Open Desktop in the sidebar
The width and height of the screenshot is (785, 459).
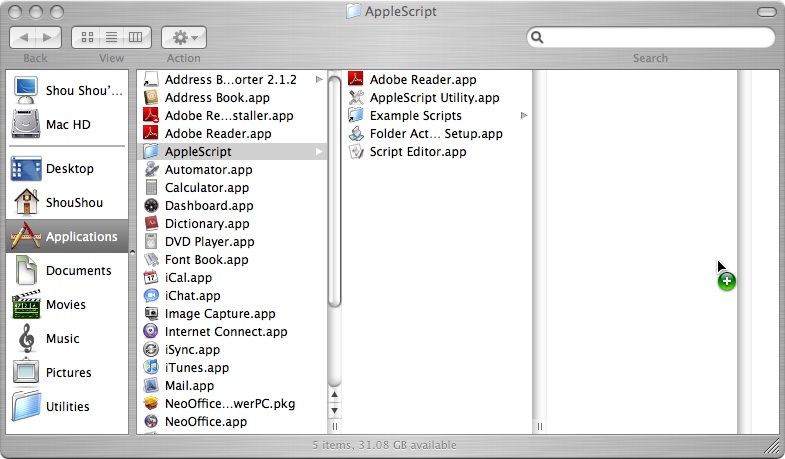point(67,169)
